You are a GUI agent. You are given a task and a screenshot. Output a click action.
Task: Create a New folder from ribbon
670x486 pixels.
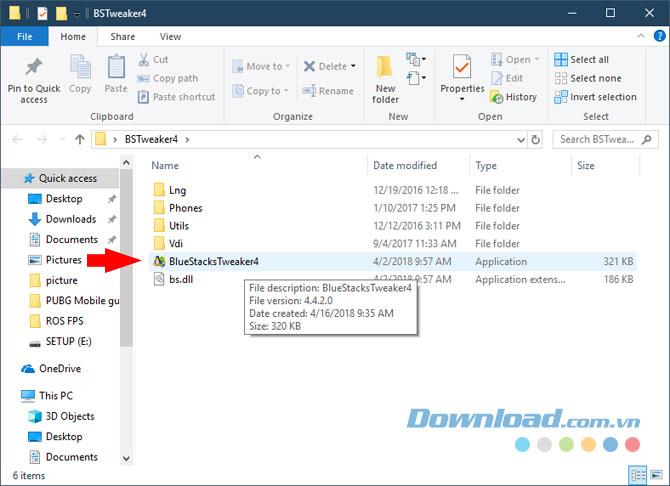click(385, 78)
